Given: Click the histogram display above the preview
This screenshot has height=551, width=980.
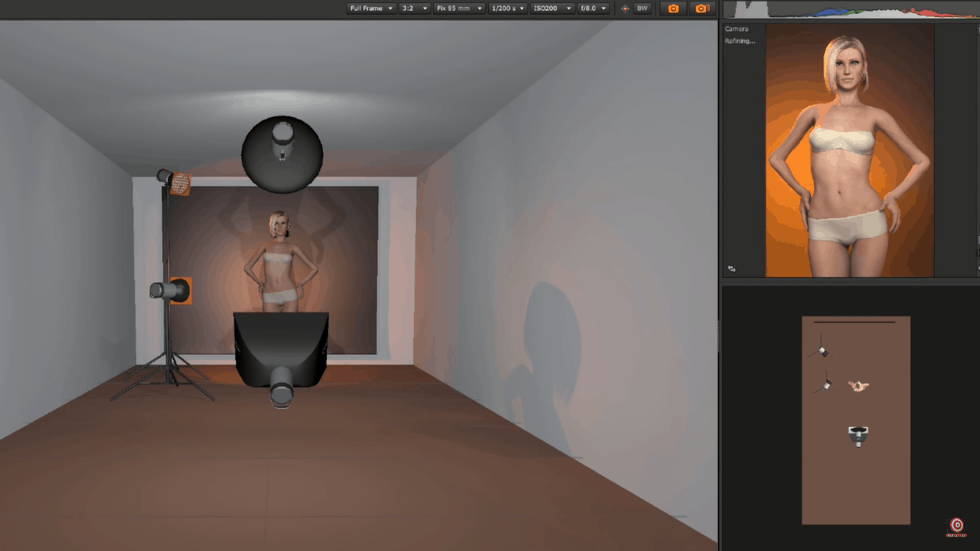Looking at the screenshot, I should pos(851,9).
